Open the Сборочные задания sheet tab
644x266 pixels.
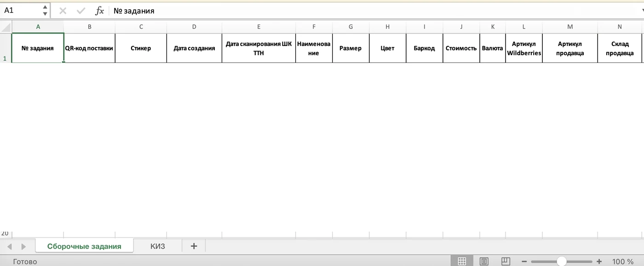[84, 246]
